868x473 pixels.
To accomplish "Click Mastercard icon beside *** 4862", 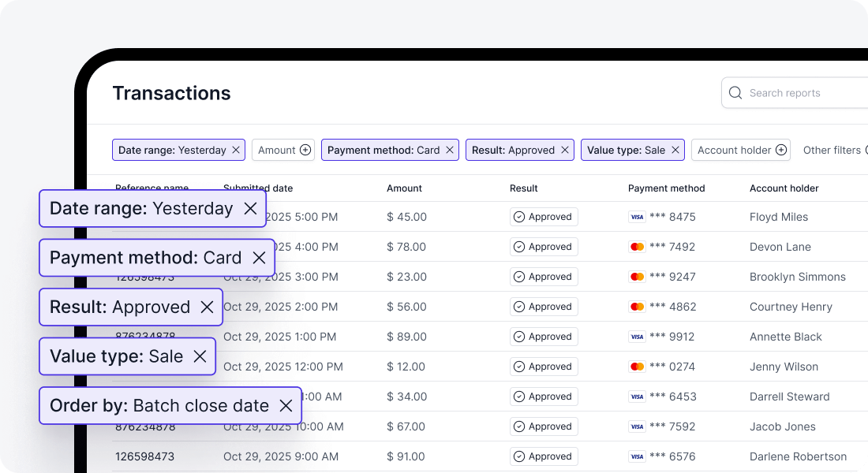I will 637,307.
